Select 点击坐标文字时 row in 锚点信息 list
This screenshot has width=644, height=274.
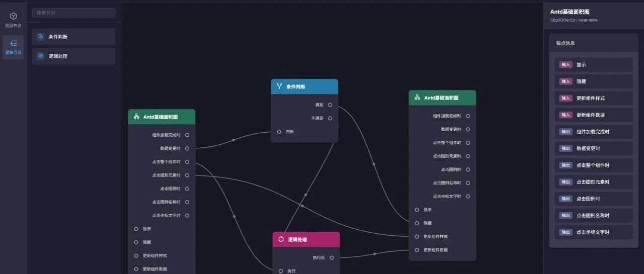[594, 232]
